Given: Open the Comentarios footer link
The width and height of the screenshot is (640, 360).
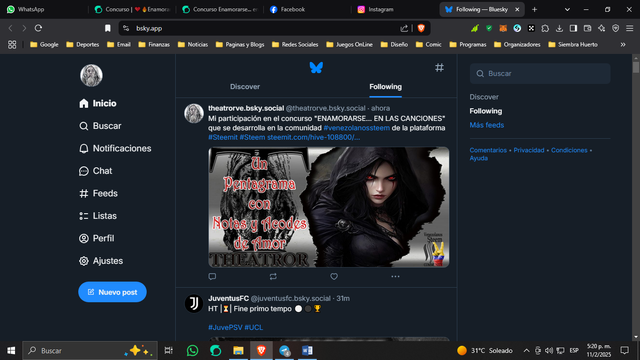Looking at the screenshot, I should pyautogui.click(x=488, y=150).
